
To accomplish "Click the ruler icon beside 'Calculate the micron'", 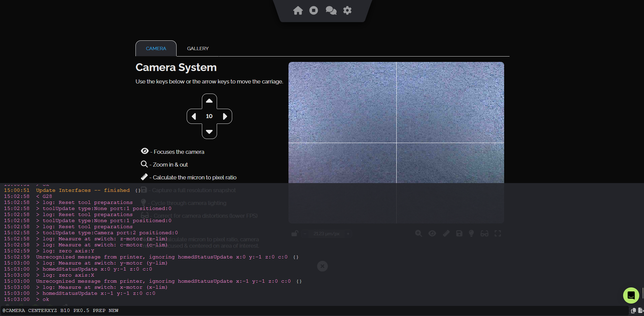I will pyautogui.click(x=144, y=177).
